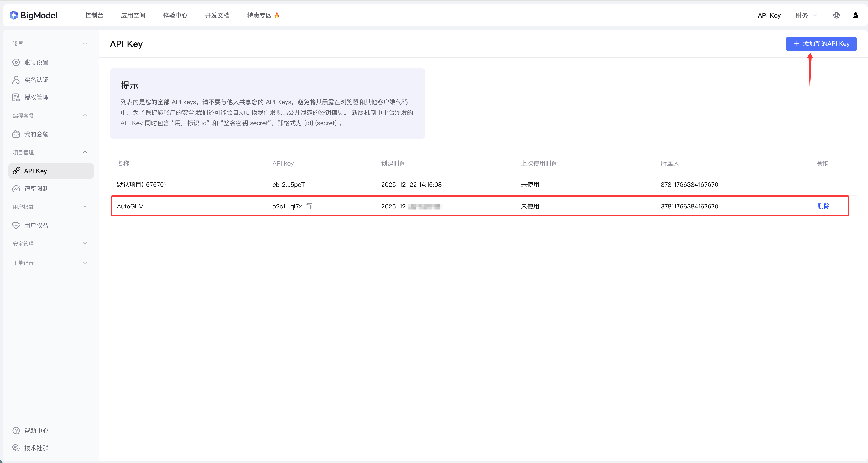Open 开发文档 in top navigation
The image size is (868, 463).
(217, 15)
